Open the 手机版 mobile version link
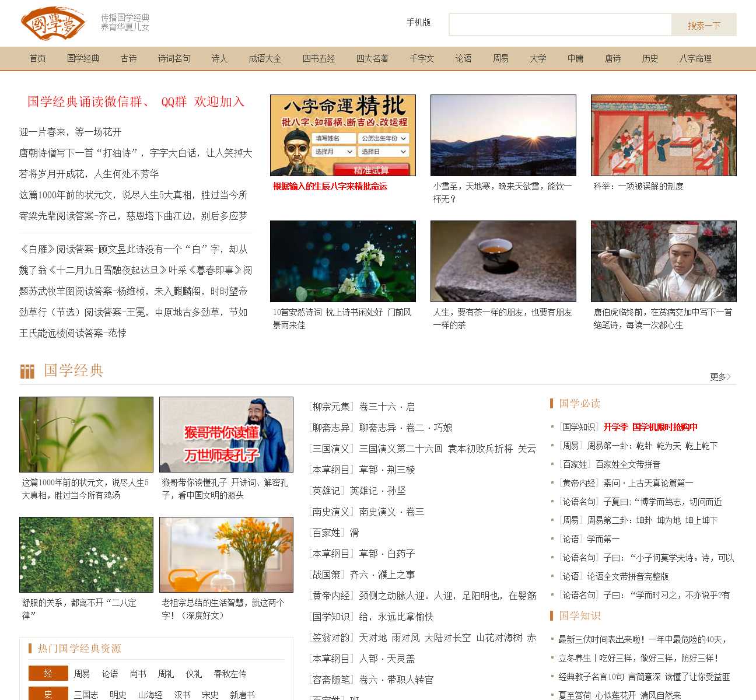756x700 pixels. pos(418,22)
